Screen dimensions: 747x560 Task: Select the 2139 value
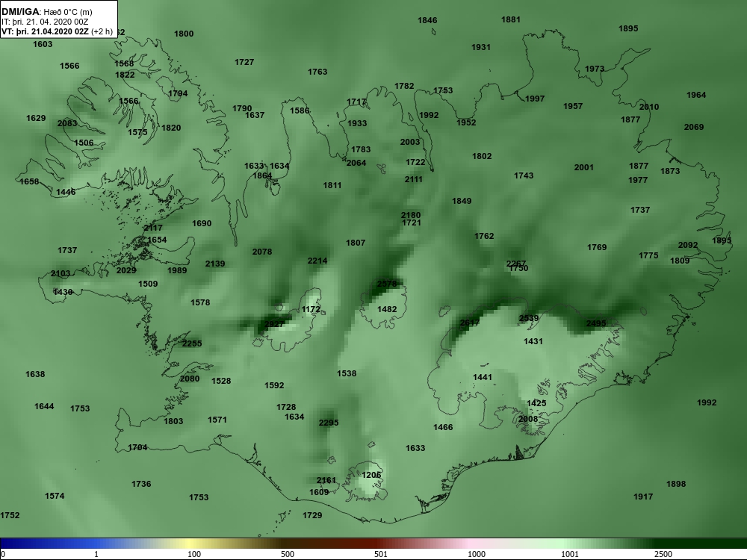215,264
